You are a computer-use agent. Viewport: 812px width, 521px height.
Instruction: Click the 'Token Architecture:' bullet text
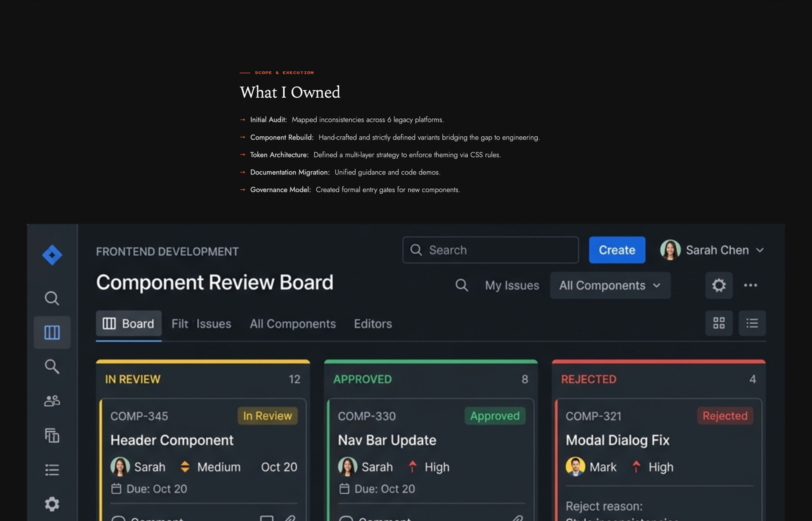point(279,155)
